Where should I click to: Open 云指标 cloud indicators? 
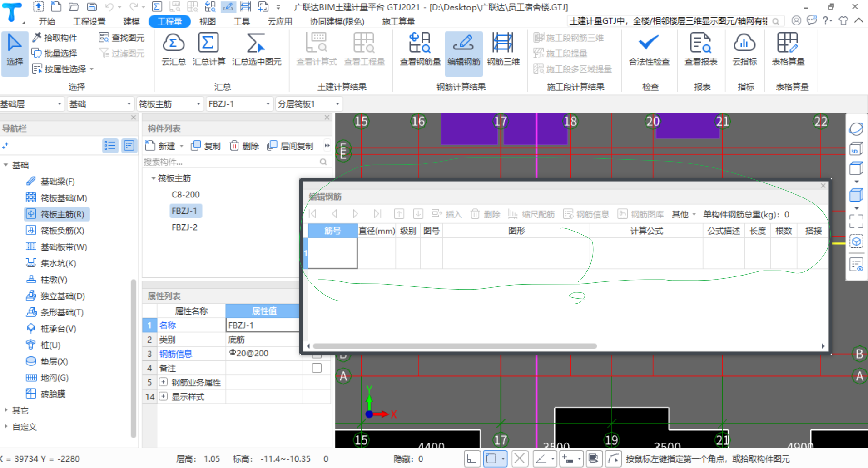[744, 49]
